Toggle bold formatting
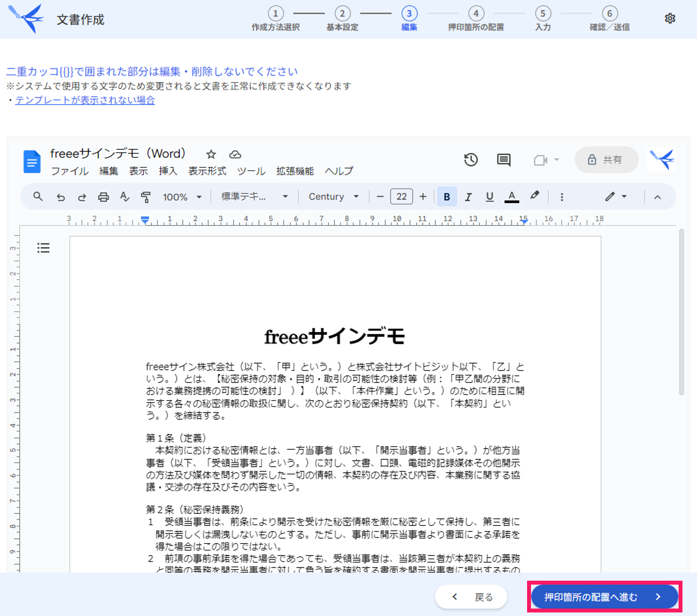Screen dimensions: 697x616 pos(447,197)
